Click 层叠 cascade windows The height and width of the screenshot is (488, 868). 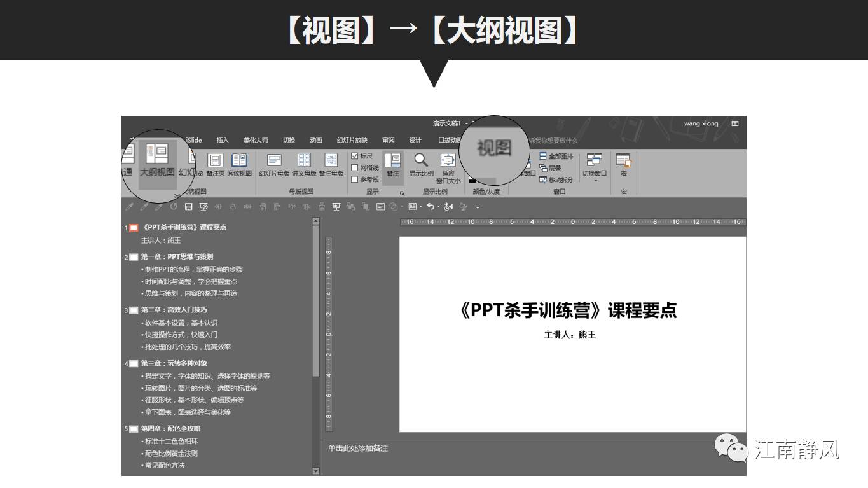click(551, 168)
